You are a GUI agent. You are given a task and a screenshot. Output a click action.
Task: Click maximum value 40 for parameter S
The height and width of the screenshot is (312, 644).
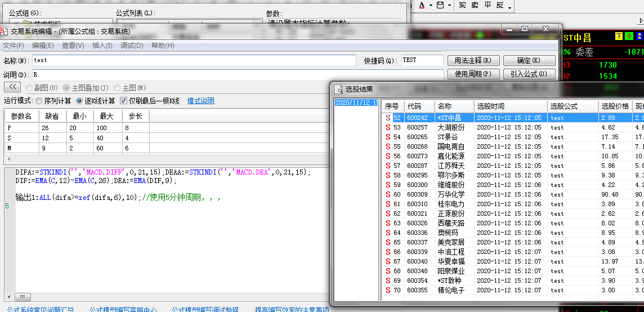[108, 138]
